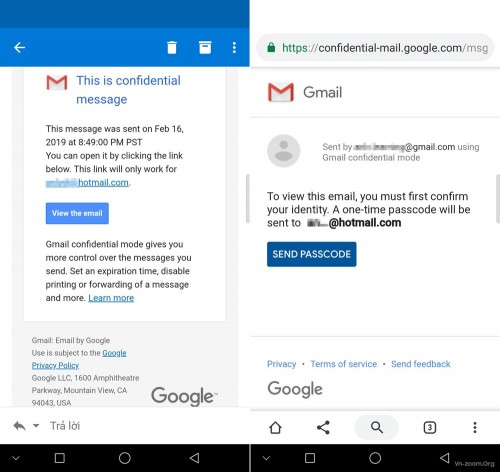Tap right phone recent apps square
The image size is (500, 472).
310,458
